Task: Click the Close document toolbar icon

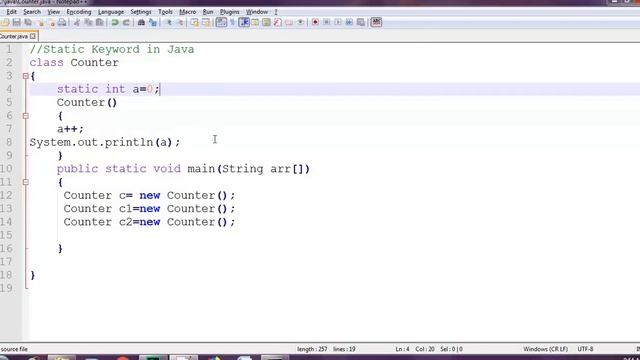Action: pos(40,22)
